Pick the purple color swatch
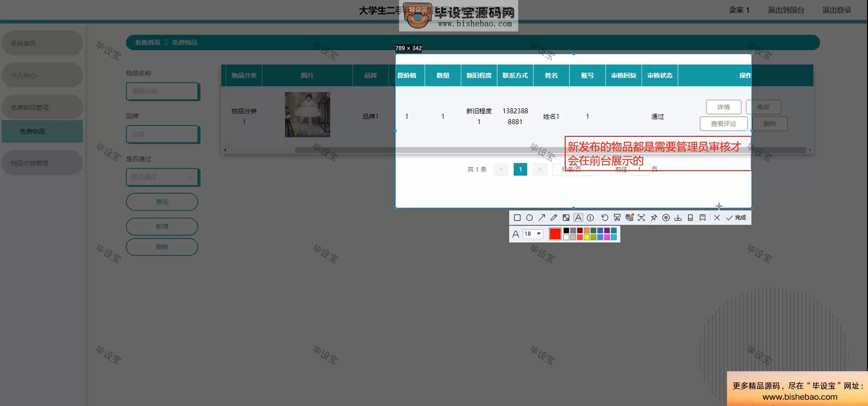 tap(607, 231)
